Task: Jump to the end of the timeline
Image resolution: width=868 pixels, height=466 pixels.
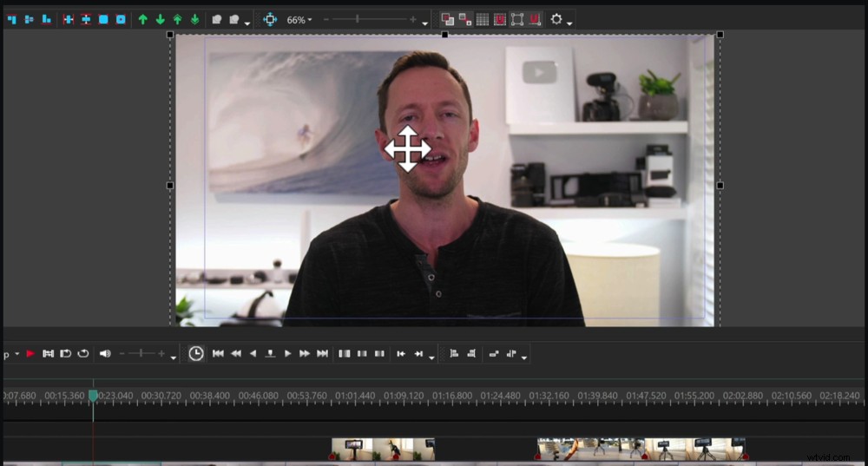Action: point(322,354)
